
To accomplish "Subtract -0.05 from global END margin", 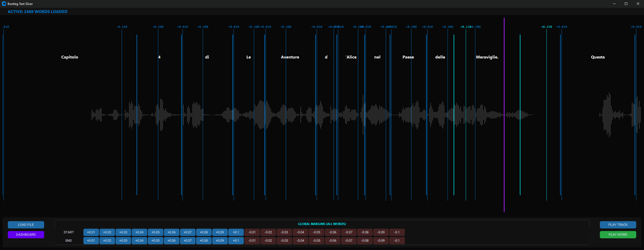I will (316, 241).
